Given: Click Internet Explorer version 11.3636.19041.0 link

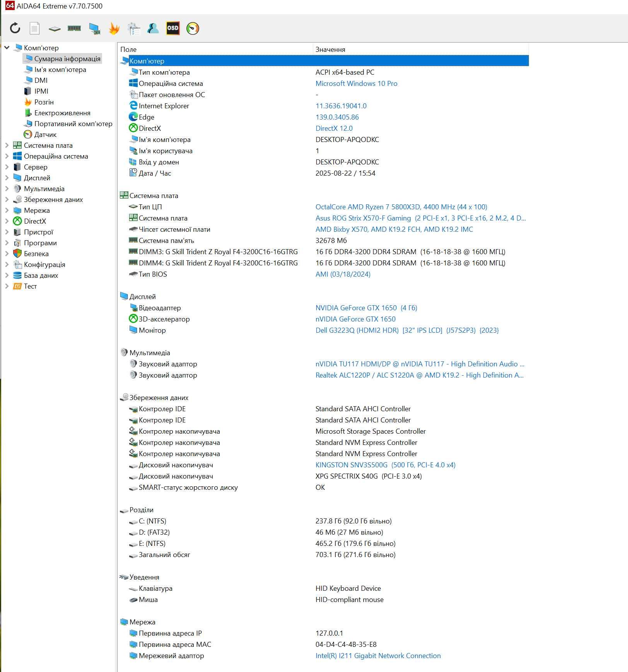Looking at the screenshot, I should [341, 106].
